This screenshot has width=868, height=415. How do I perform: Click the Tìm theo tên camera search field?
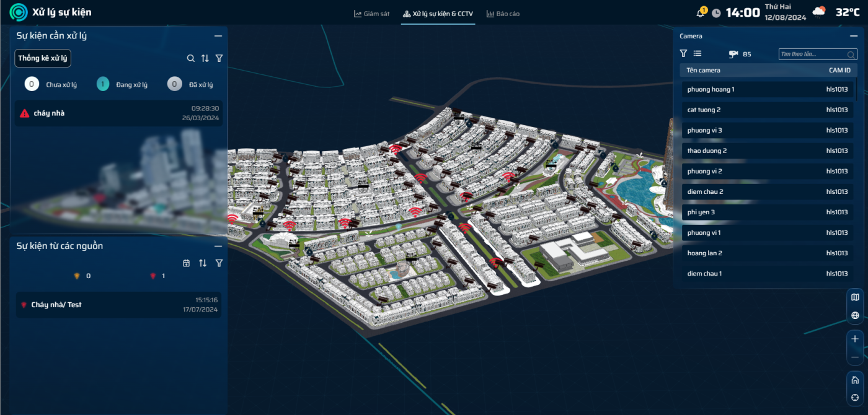[812, 55]
